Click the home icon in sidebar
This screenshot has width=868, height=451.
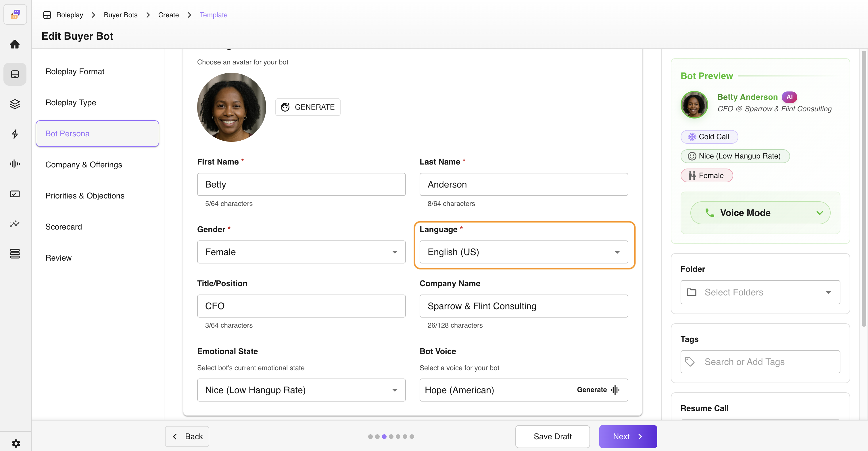pyautogui.click(x=15, y=44)
